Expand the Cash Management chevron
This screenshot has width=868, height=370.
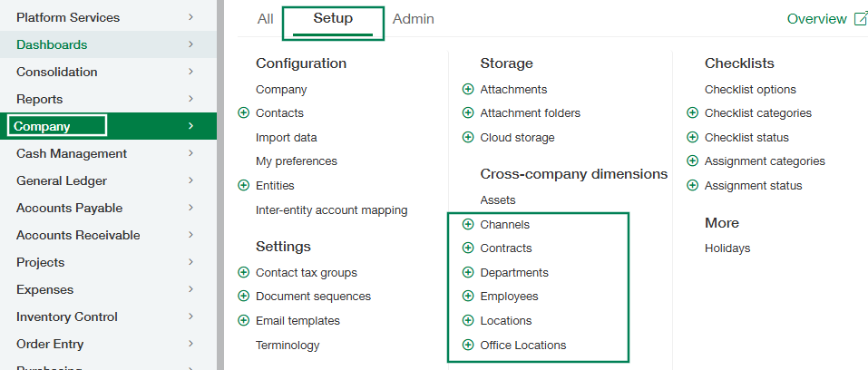191,153
